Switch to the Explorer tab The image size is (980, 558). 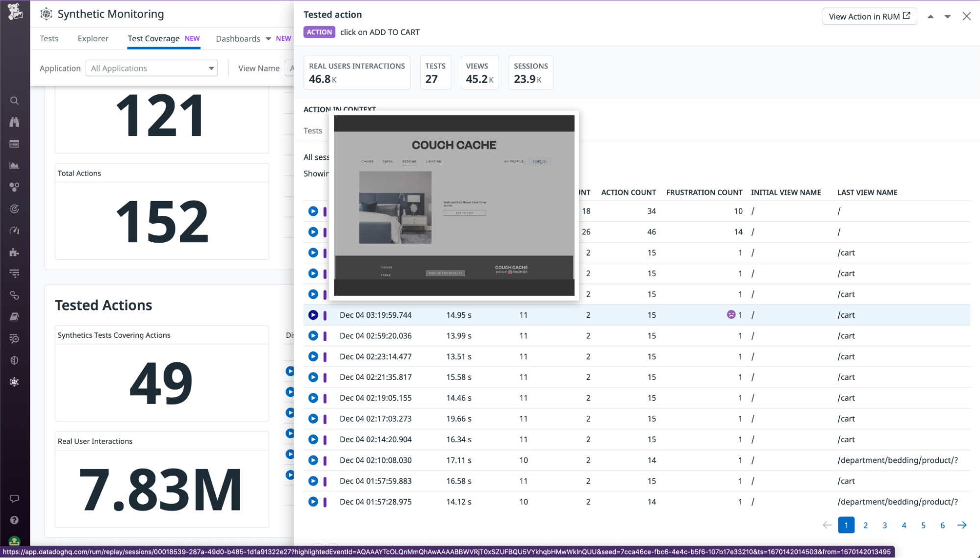pos(93,38)
